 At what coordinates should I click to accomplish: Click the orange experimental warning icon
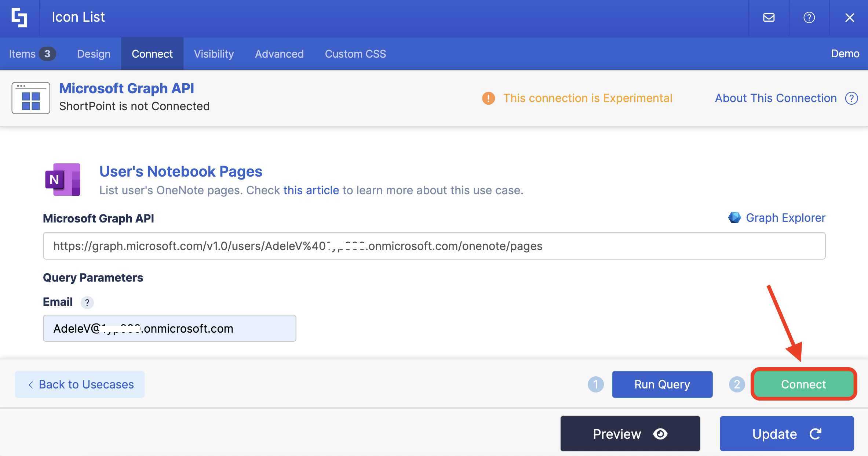488,98
